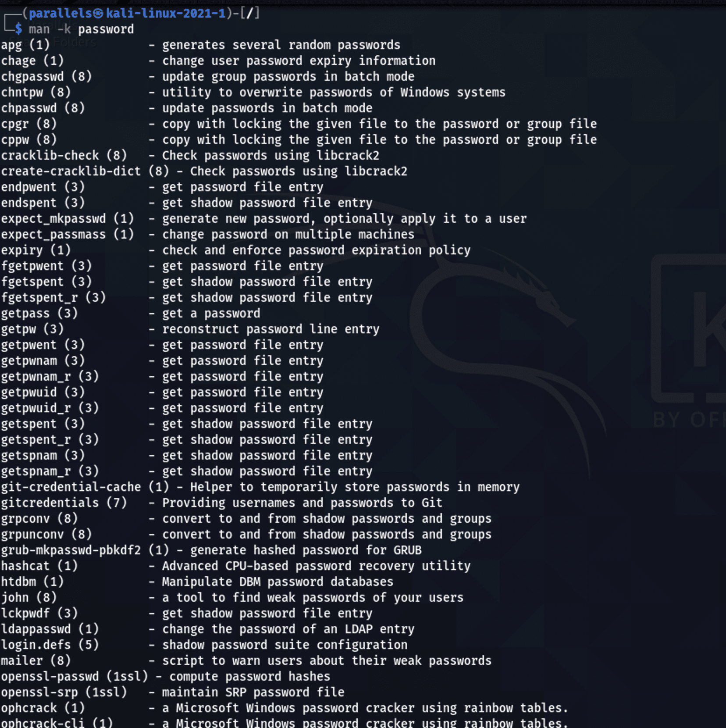Image resolution: width=726 pixels, height=728 pixels.
Task: Click 'reconstruct password line entry' description
Action: 270,329
